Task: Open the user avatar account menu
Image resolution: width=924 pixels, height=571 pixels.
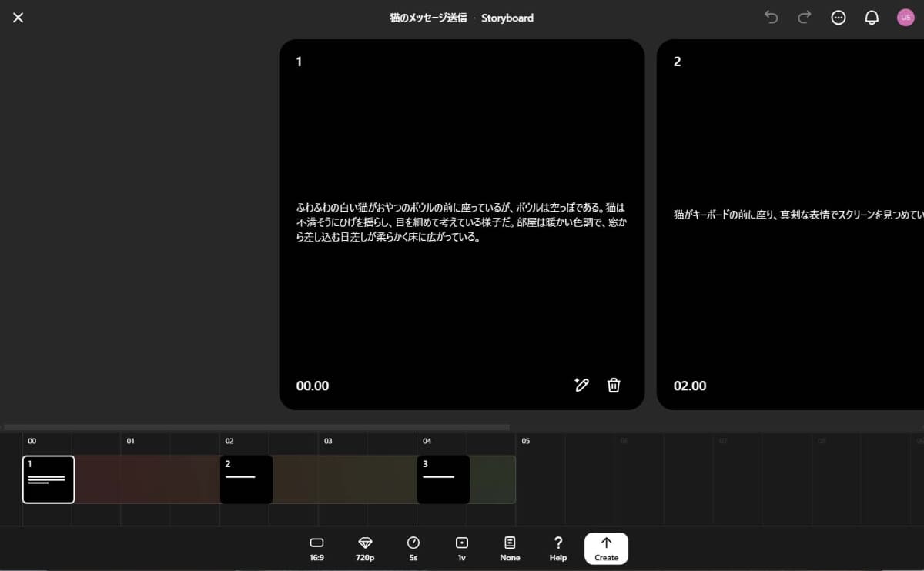Action: click(x=906, y=18)
